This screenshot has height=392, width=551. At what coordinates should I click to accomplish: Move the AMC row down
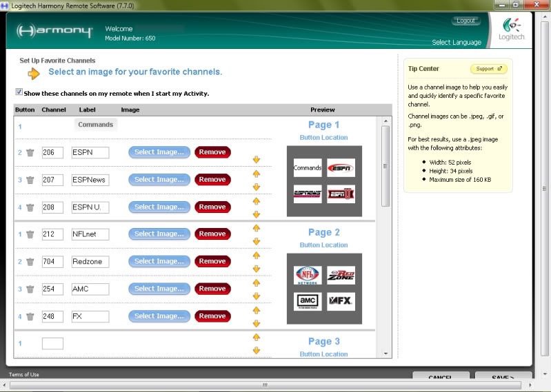pyautogui.click(x=257, y=296)
